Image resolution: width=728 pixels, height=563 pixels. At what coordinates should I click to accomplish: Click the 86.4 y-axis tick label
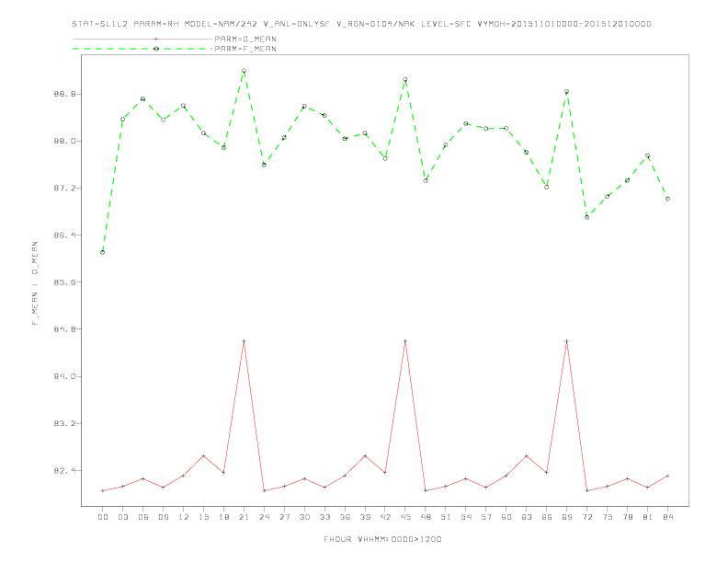click(x=64, y=236)
